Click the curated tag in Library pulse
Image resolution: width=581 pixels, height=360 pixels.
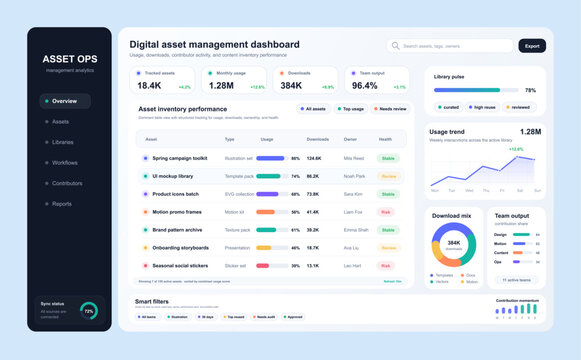[448, 107]
